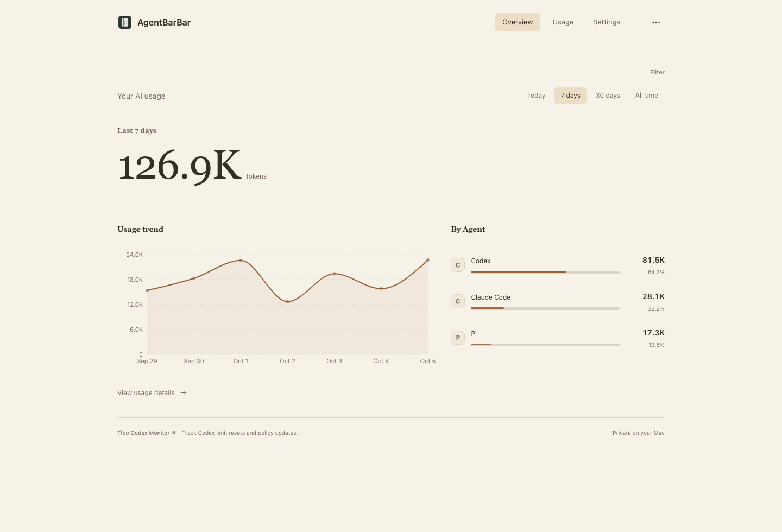Open the Settings tab
782x532 pixels.
(607, 22)
